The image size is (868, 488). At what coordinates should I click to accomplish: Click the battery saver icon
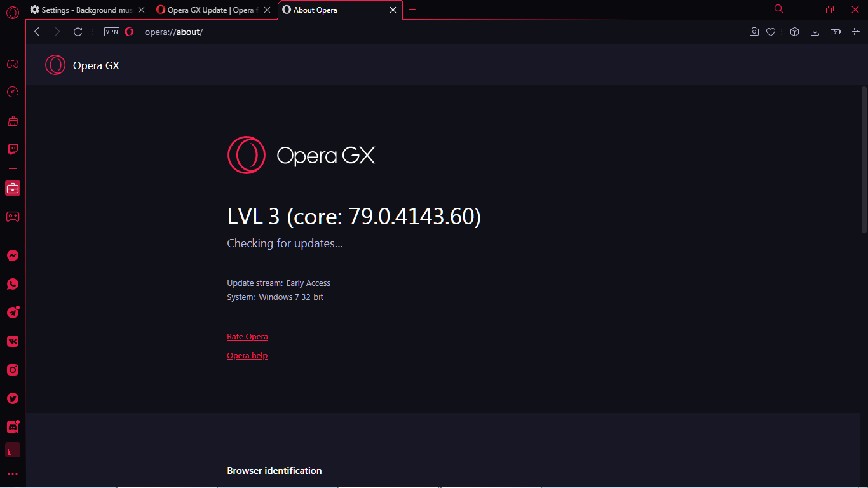[x=836, y=32]
